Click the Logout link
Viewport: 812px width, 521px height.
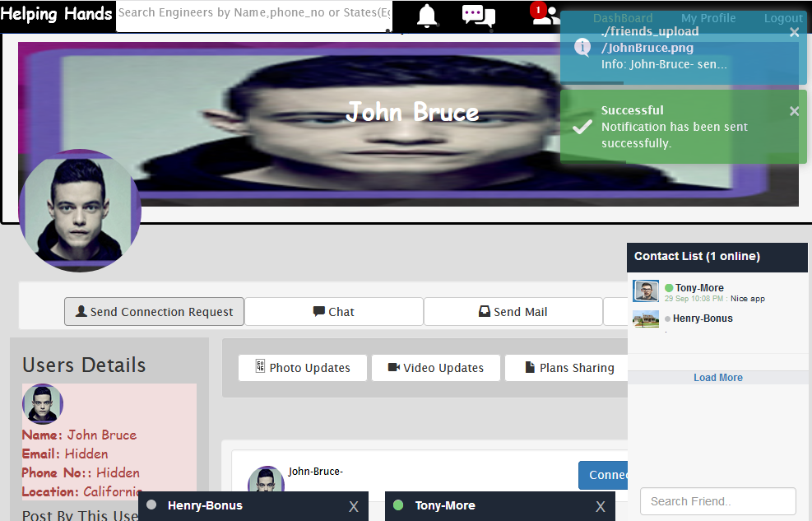pos(783,18)
